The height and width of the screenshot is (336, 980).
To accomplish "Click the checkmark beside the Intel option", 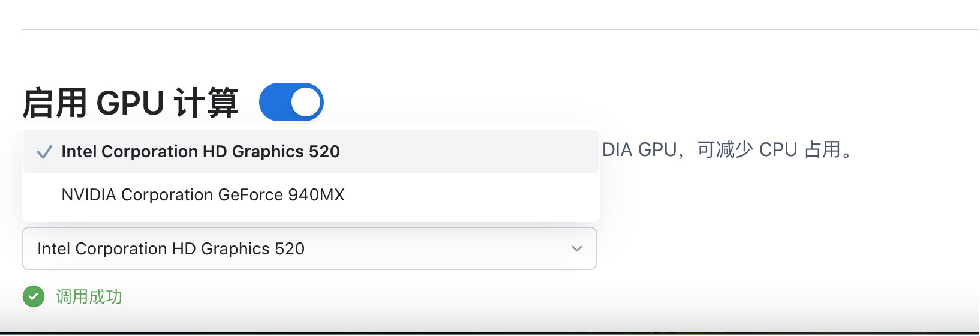I will click(44, 152).
